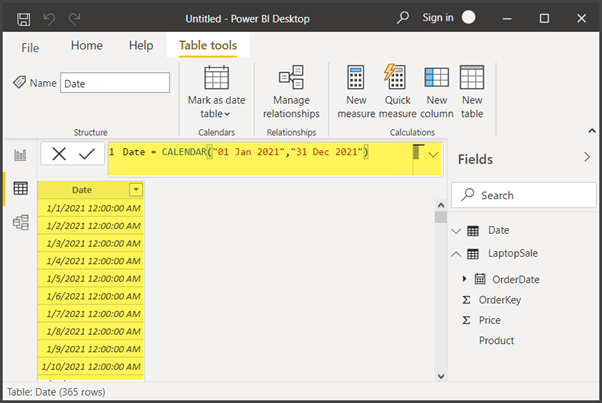The height and width of the screenshot is (403, 602).
Task: Select cell 1/4/2021 12:00:00 AM
Action: pos(91,261)
